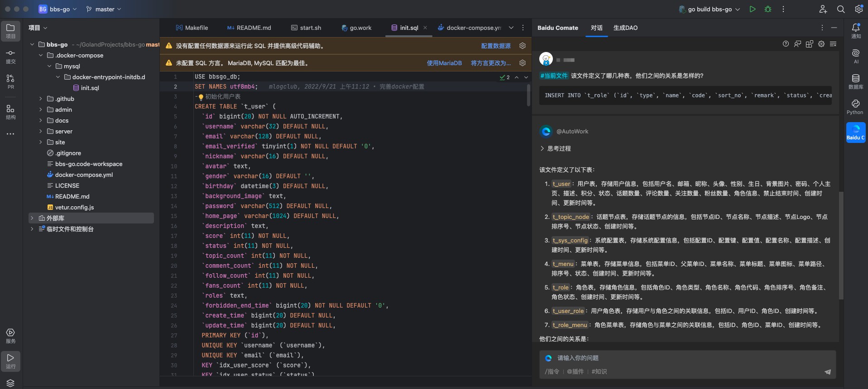The image size is (868, 389).
Task: Open the master branch dropdown
Action: tap(104, 9)
